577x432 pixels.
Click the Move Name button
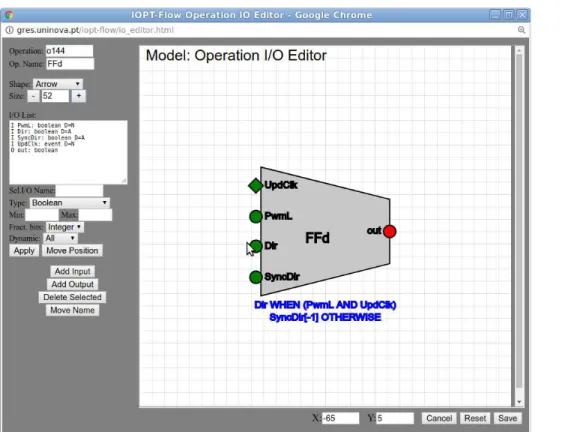click(x=72, y=310)
